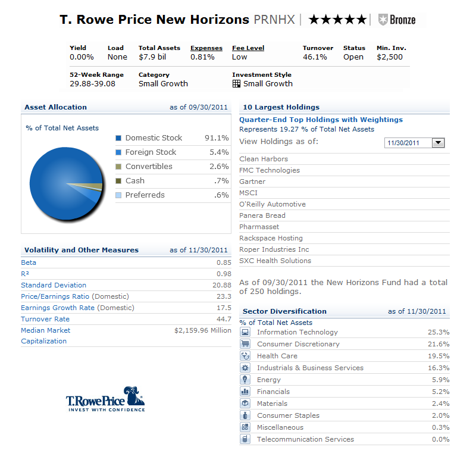Click the 11/30/2011 holdings date field

[x=408, y=143]
